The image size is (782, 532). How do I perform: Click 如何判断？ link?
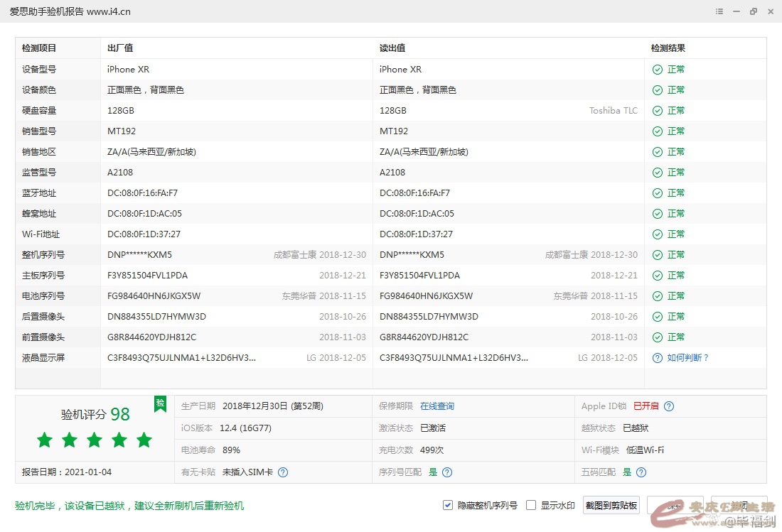point(687,358)
